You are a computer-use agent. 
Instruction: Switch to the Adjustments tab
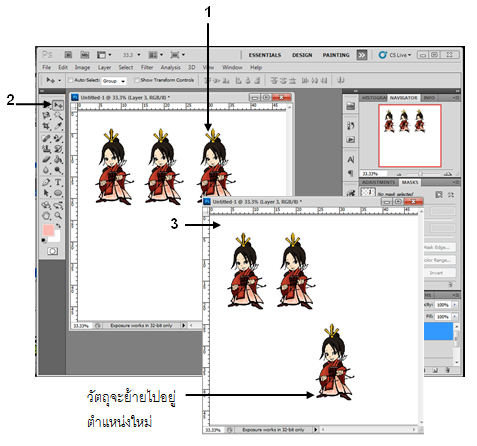point(378,182)
